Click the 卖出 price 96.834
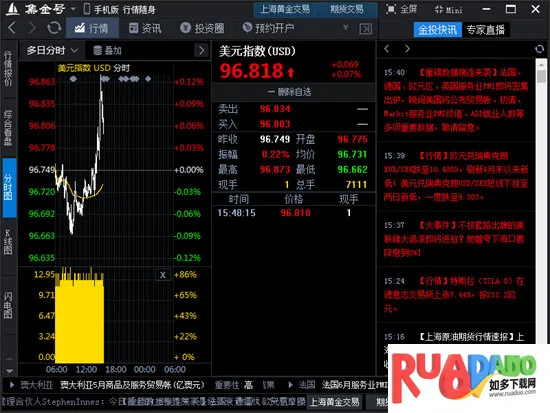Screen dimensions: 550x413 pos(275,109)
